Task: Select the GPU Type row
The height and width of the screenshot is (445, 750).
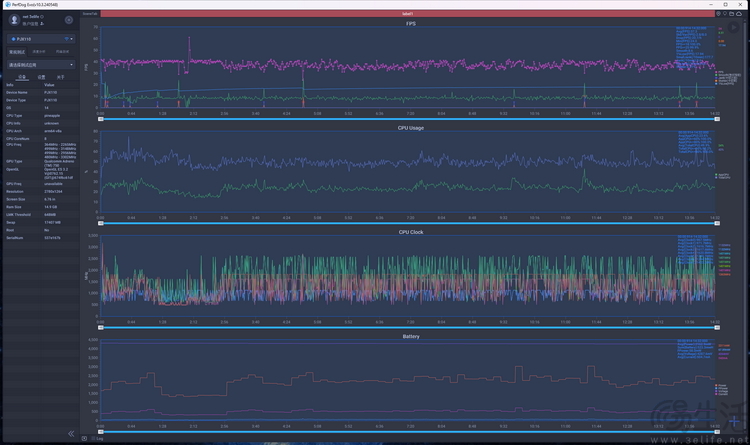Action: [x=41, y=163]
